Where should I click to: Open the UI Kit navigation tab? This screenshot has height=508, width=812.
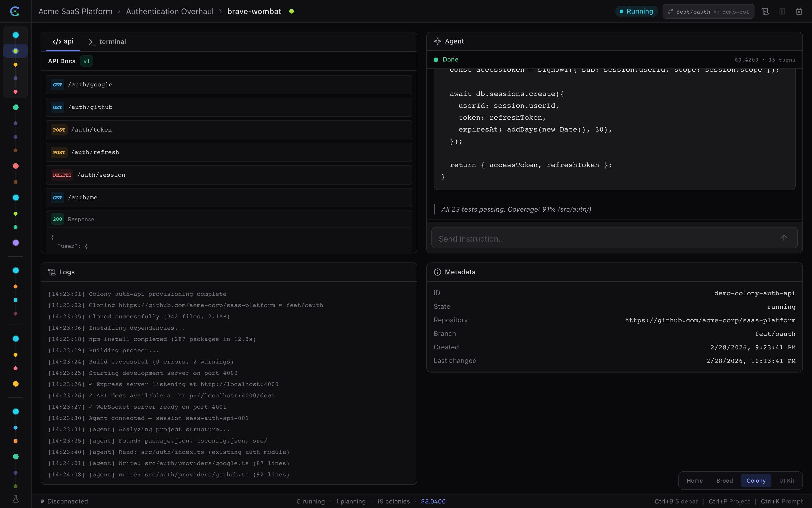(x=787, y=480)
